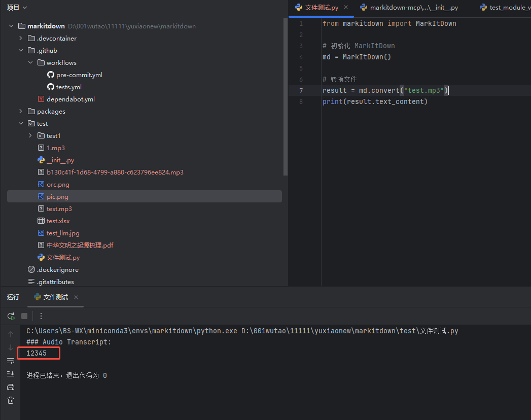Expand the packages folder
Image resolution: width=531 pixels, height=420 pixels.
point(21,112)
